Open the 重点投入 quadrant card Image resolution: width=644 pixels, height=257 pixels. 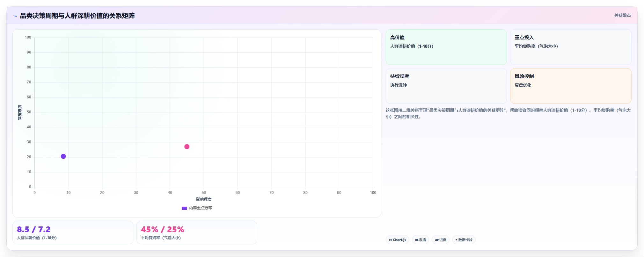tap(571, 47)
